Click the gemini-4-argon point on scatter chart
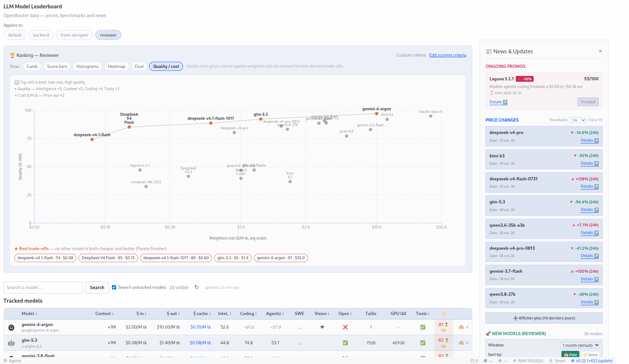The image size is (629, 364). point(377,114)
